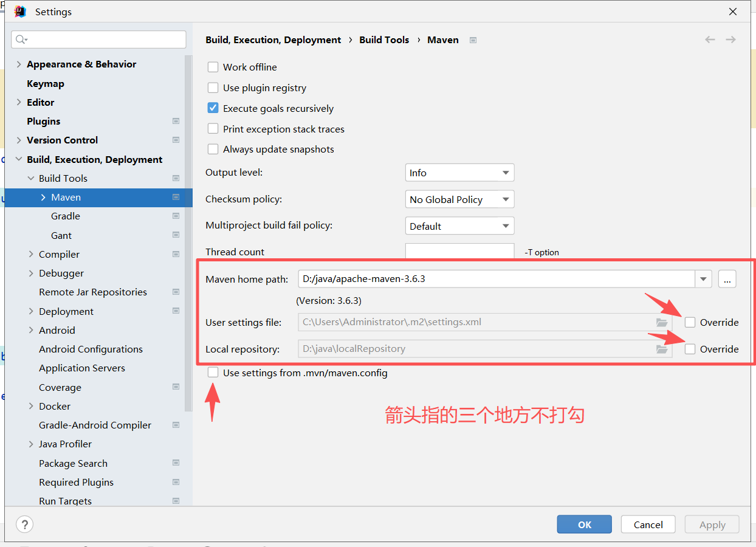The image size is (756, 547).
Task: Click project-level icon beside Gradle
Action: click(x=176, y=216)
